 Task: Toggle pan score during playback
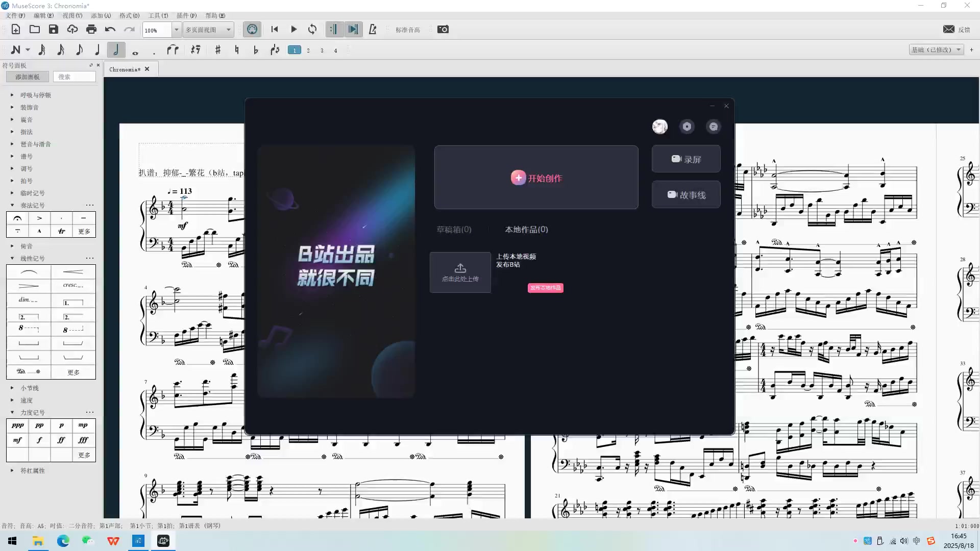[x=353, y=30]
